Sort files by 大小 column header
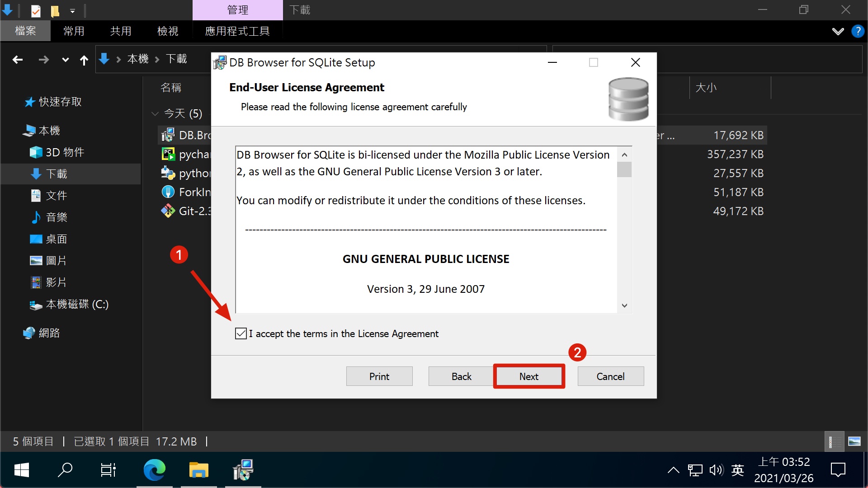 (706, 88)
